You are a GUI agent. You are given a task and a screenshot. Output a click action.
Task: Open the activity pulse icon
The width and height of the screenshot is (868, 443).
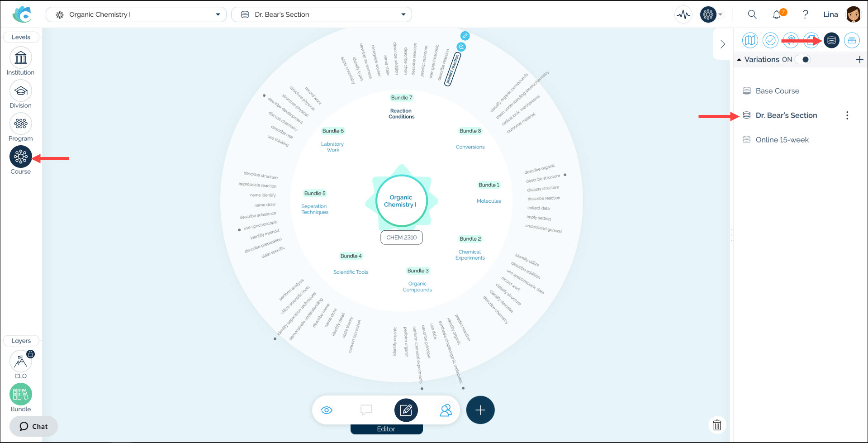[x=683, y=14]
